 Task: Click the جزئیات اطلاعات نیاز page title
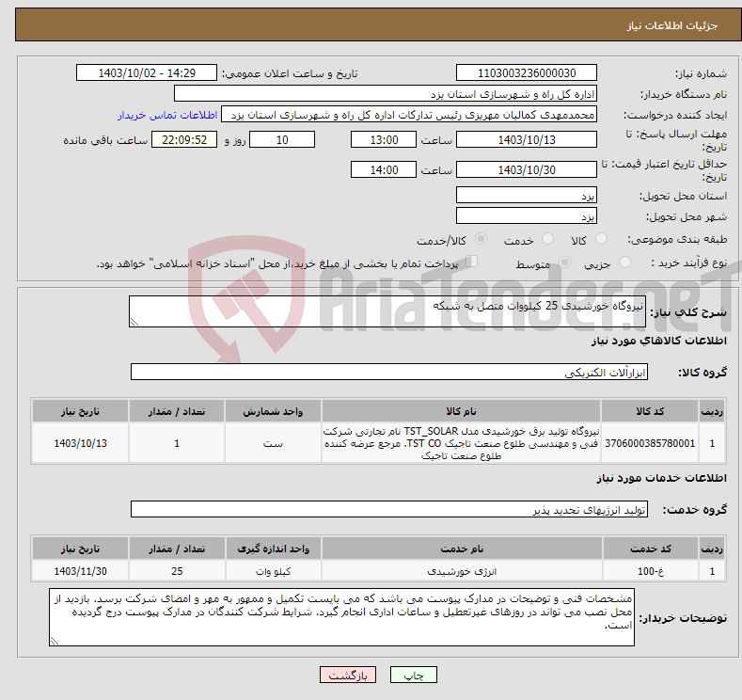pyautogui.click(x=672, y=25)
